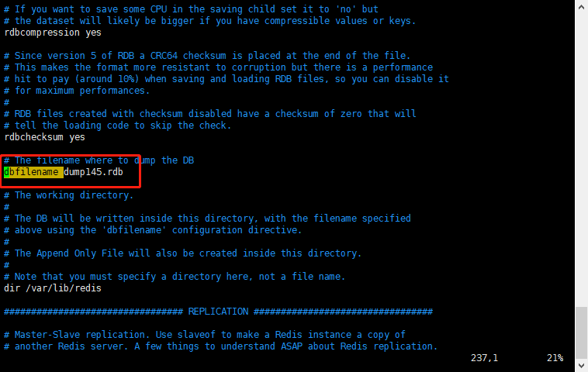Screen dimensions: 588x372
Task: Click the 'rdbcompression yes' line
Action: coord(53,33)
